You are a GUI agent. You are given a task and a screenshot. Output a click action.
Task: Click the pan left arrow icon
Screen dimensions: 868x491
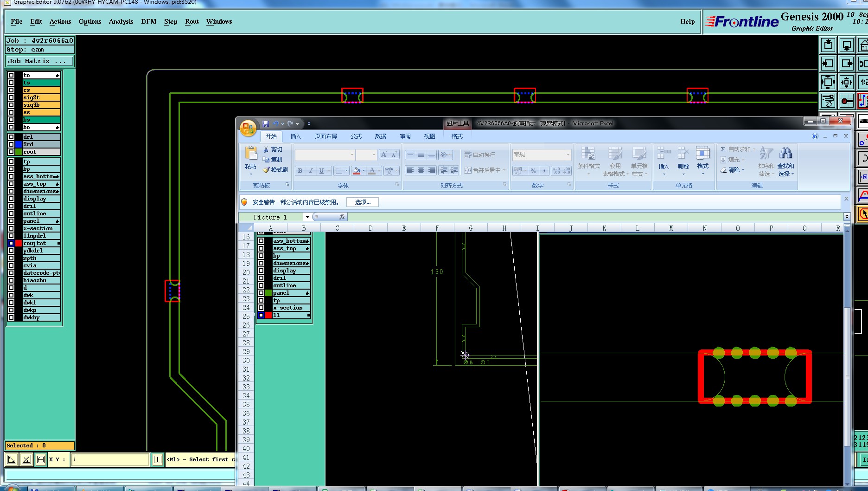click(828, 64)
